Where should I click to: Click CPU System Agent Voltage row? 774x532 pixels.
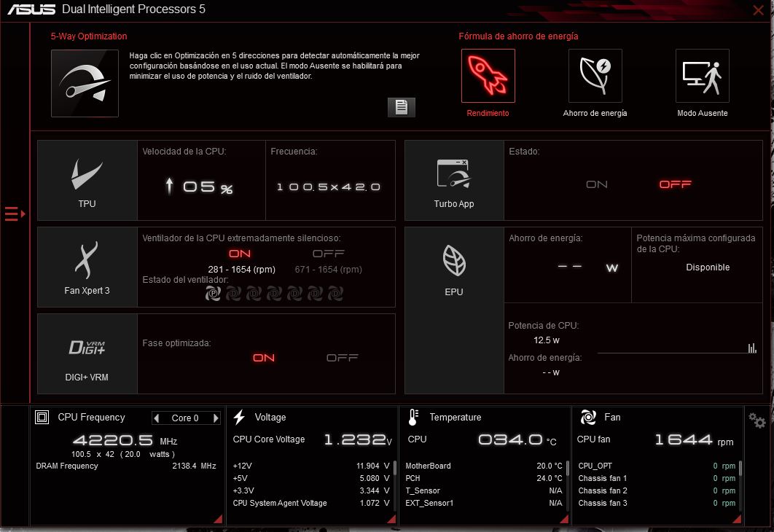click(x=311, y=503)
